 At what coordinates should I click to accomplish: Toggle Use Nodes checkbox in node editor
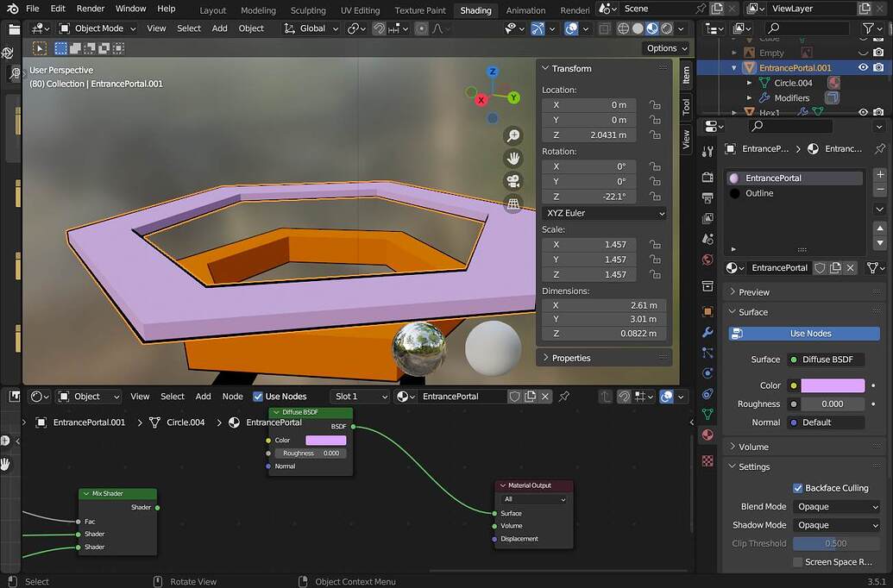pyautogui.click(x=258, y=397)
